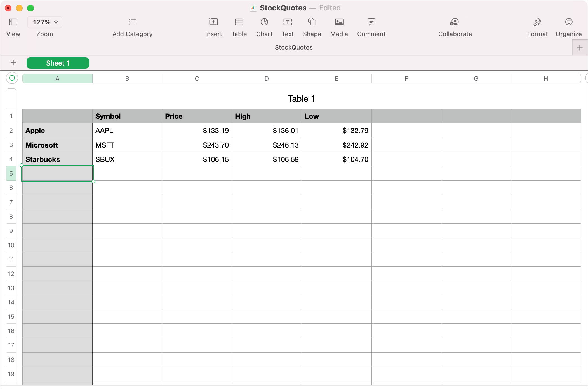Screen dimensions: 588x389
Task: Open the 127% zoom dropdown
Action: coord(45,22)
